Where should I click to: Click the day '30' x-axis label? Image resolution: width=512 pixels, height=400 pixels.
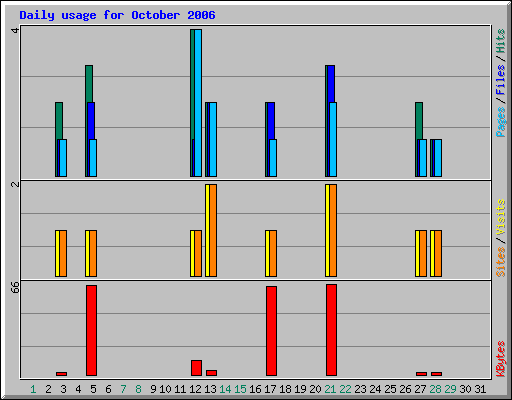[465, 389]
